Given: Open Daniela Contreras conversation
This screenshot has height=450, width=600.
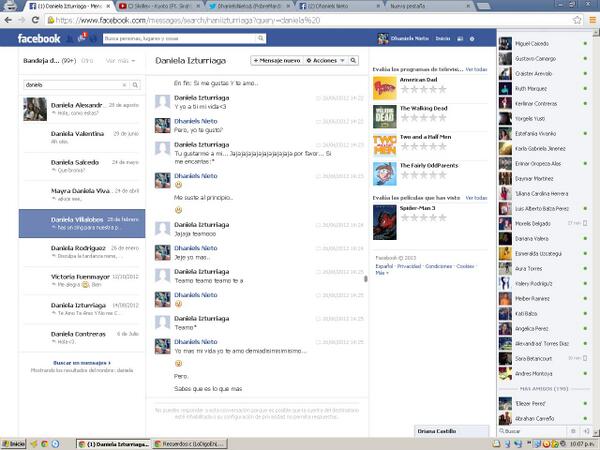Looking at the screenshot, I should click(82, 338).
